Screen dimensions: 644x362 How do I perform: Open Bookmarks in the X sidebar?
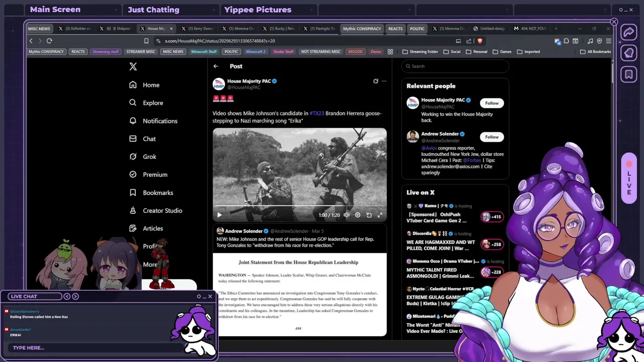tap(151, 193)
